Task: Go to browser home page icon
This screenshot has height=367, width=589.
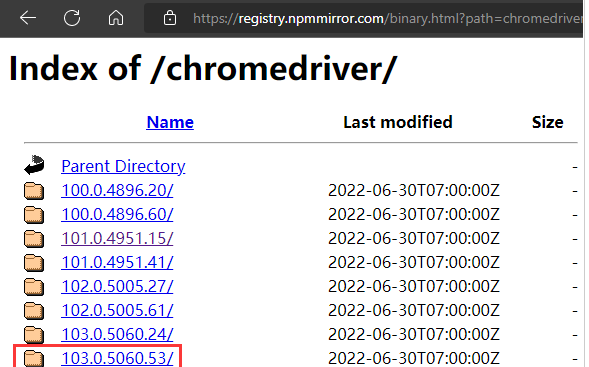Action: (116, 18)
